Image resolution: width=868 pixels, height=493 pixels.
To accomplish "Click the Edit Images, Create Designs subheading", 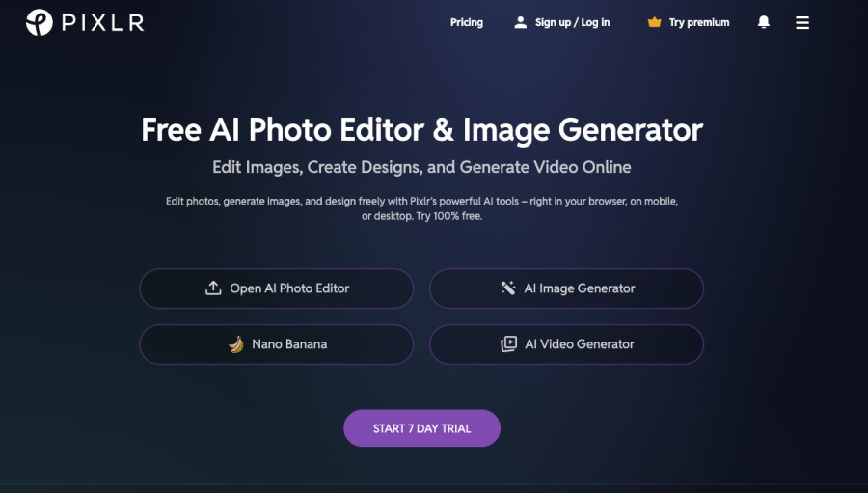I will tap(421, 167).
